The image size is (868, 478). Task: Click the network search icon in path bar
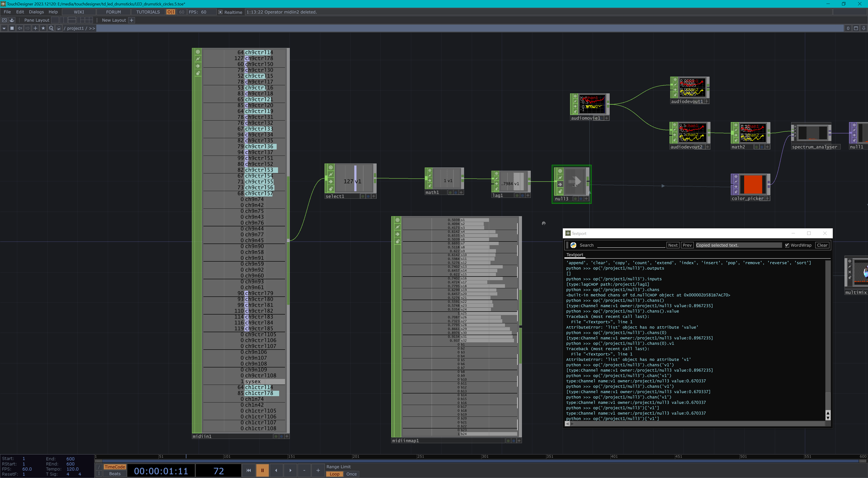[51, 28]
